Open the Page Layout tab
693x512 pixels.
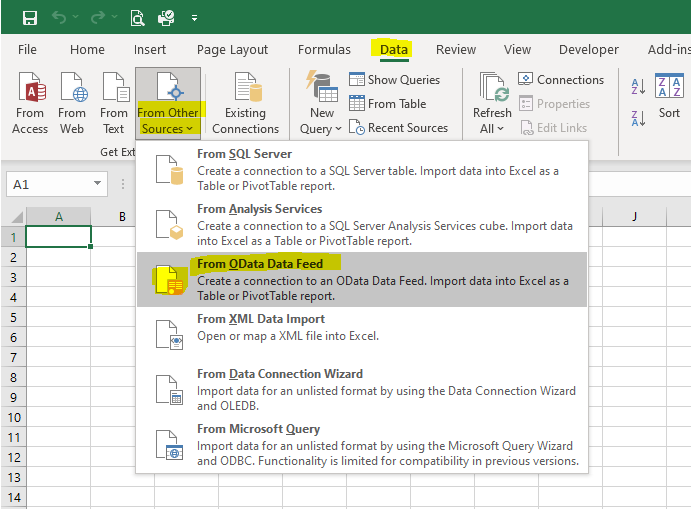point(232,50)
